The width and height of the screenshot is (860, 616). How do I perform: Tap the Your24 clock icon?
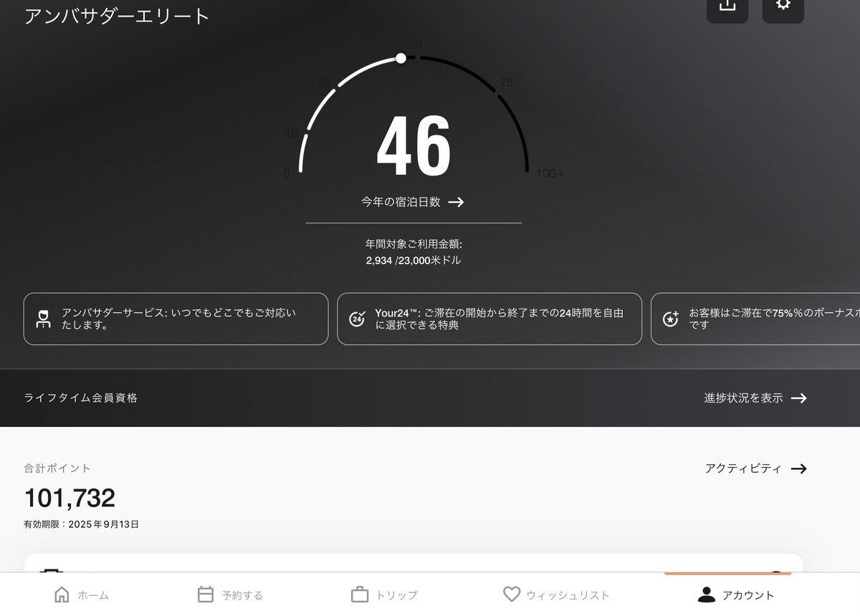[x=357, y=319]
